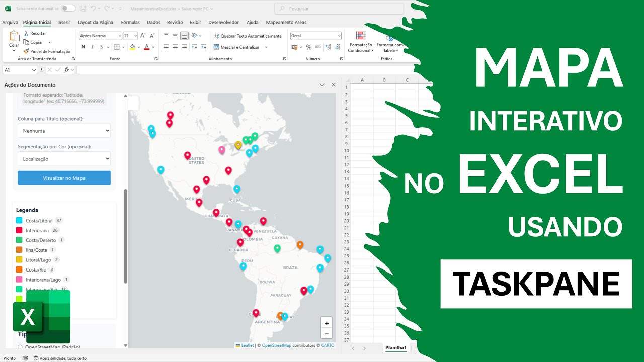The width and height of the screenshot is (644, 362).
Task: Toggle the Salvamento Automático switch
Action: coord(68,9)
